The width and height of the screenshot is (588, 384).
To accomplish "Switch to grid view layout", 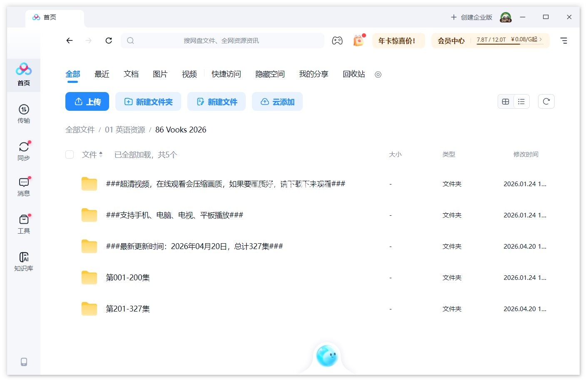I will click(506, 101).
